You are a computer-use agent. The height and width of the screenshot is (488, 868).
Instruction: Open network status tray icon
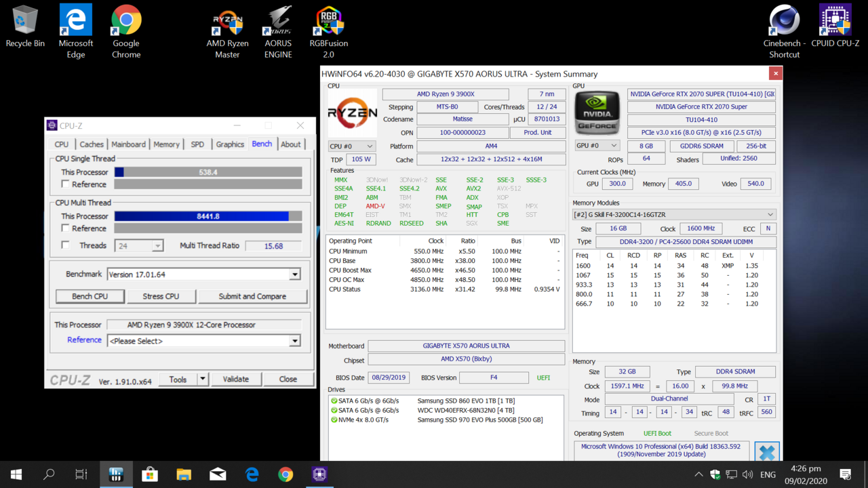pos(731,474)
